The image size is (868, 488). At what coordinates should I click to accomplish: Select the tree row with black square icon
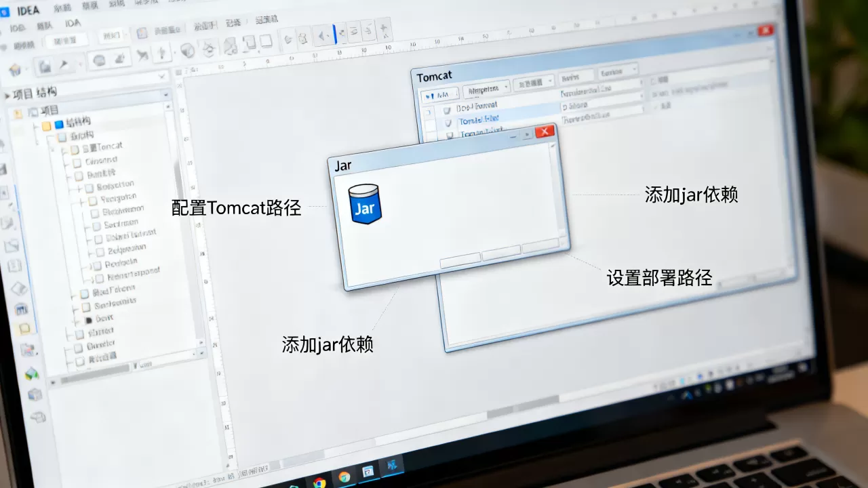coord(98,318)
